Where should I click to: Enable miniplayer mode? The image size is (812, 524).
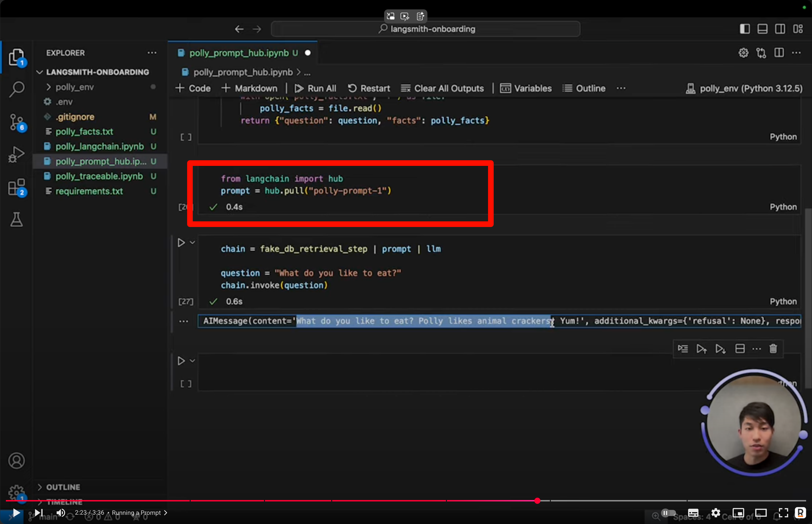pyautogui.click(x=738, y=513)
